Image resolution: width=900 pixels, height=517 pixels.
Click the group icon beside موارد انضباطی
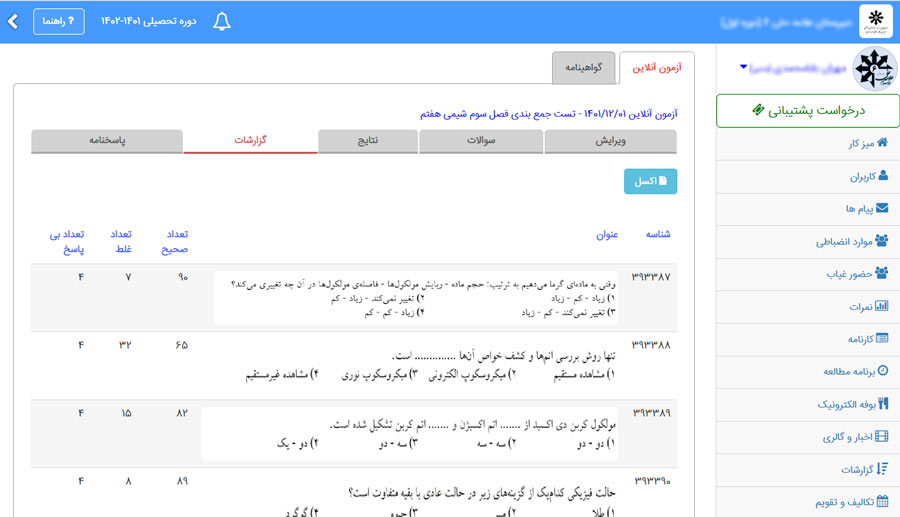[x=882, y=240]
